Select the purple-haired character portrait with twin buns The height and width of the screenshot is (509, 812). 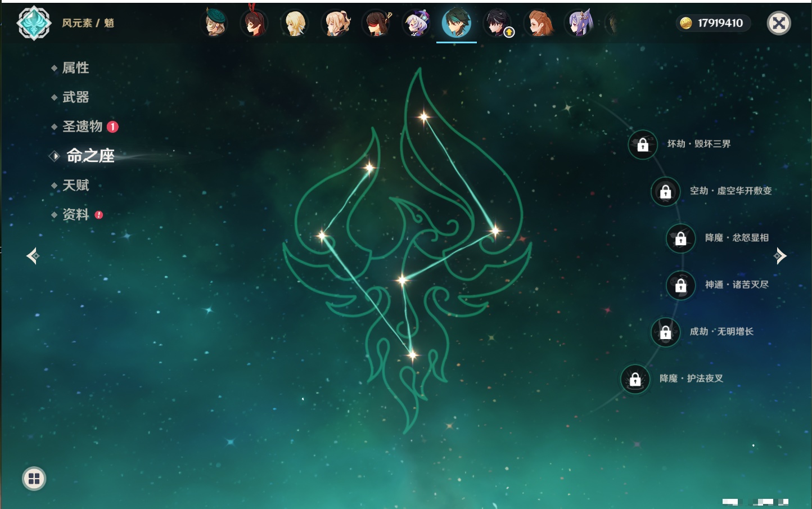pos(579,23)
